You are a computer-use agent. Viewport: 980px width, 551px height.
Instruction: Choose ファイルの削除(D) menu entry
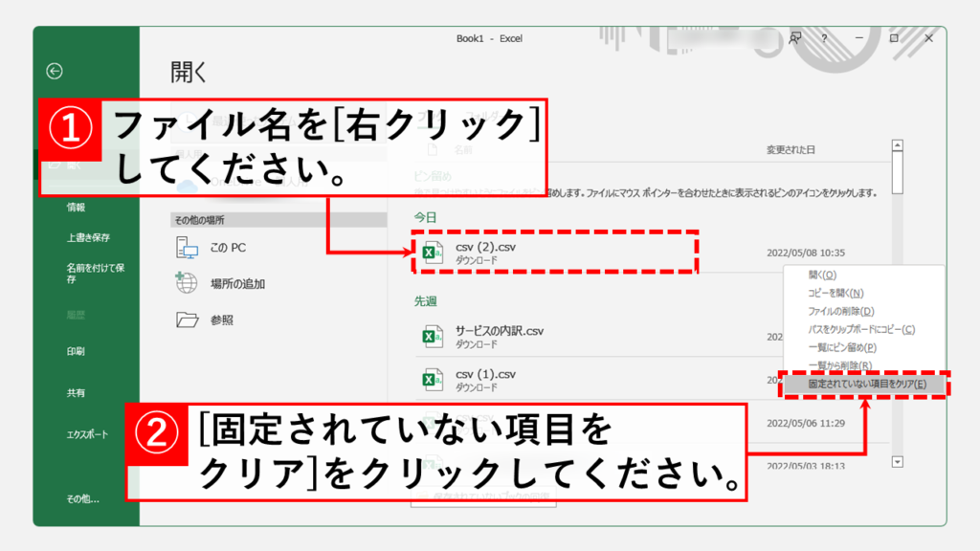841,311
